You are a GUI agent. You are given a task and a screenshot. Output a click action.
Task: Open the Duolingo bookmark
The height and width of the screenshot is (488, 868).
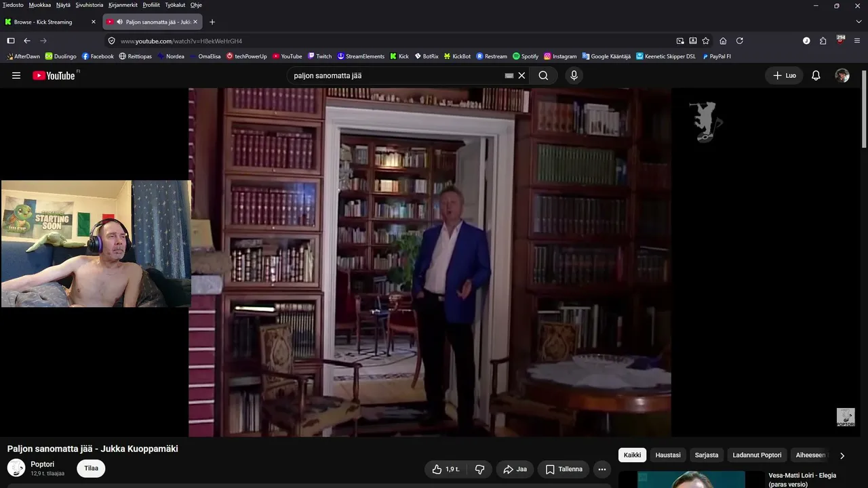click(x=61, y=56)
